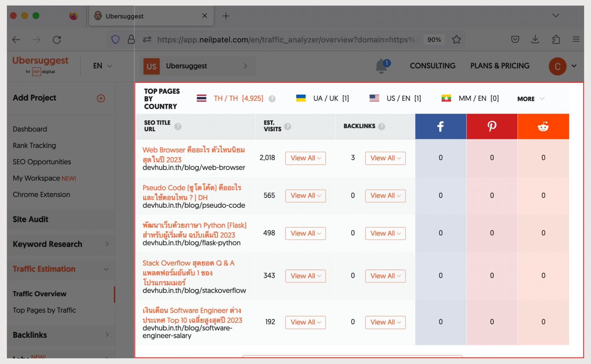Click the browser back arrow
The image size is (591, 364).
[16, 40]
